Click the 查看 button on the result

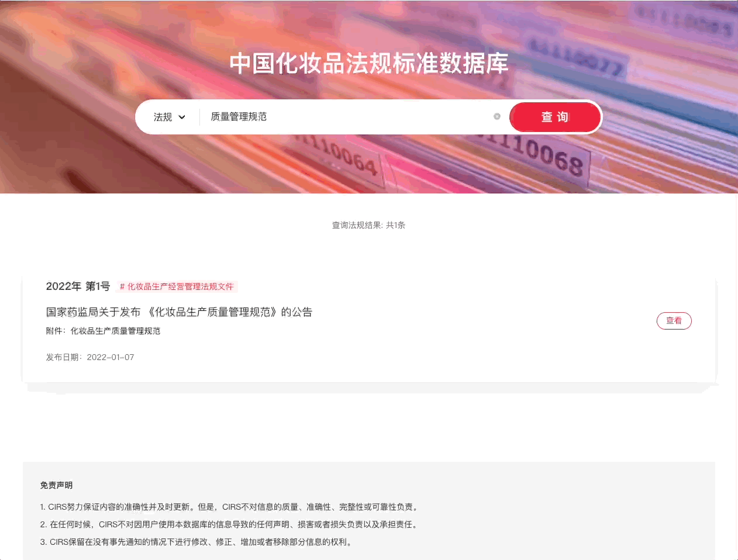[x=674, y=321]
